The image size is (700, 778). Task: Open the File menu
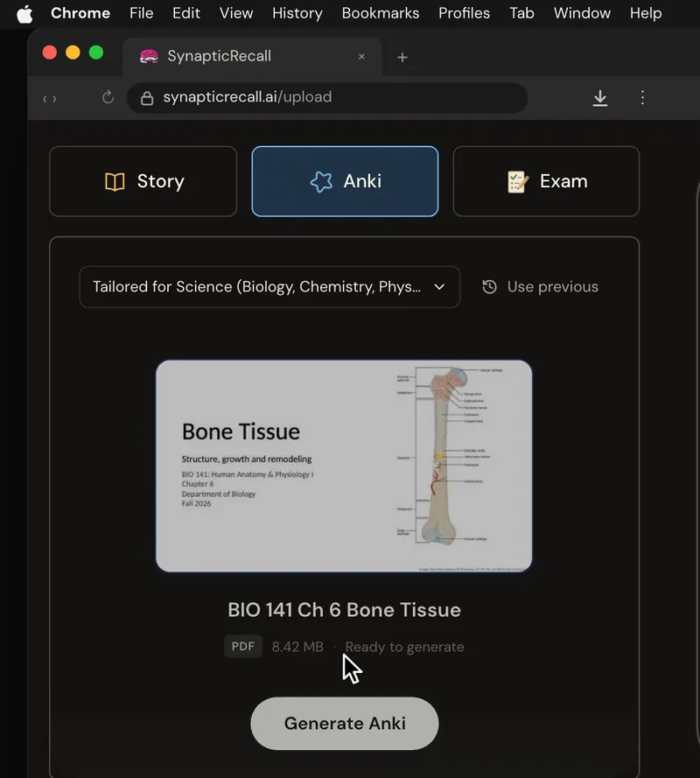tap(142, 13)
